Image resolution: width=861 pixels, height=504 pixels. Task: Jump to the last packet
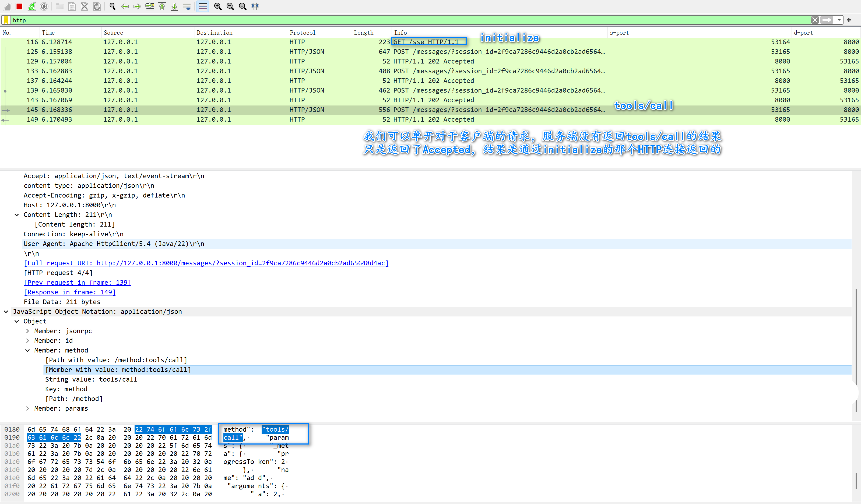(174, 6)
